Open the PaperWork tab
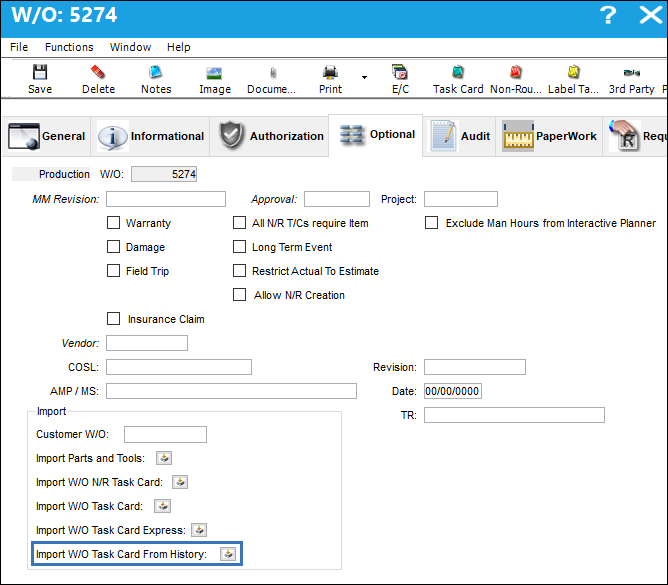The height and width of the screenshot is (585, 668). point(549,136)
